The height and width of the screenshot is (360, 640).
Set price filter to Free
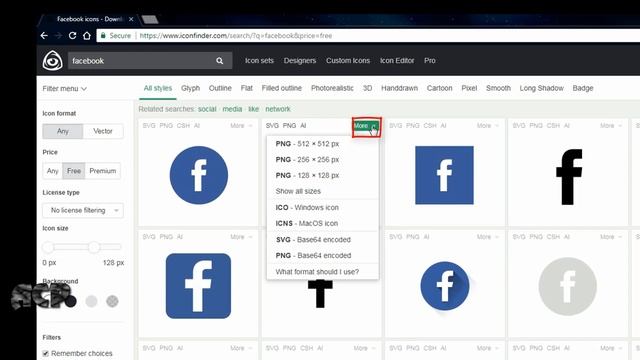(74, 171)
